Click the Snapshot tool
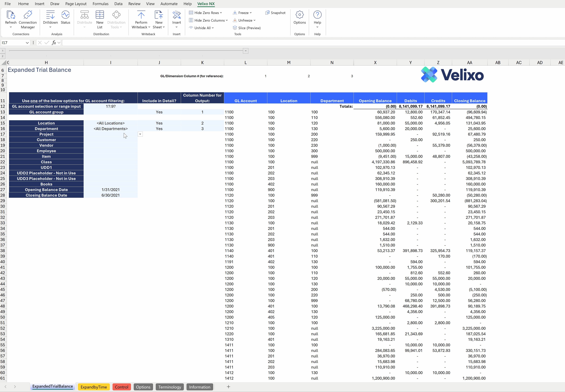 275,13
